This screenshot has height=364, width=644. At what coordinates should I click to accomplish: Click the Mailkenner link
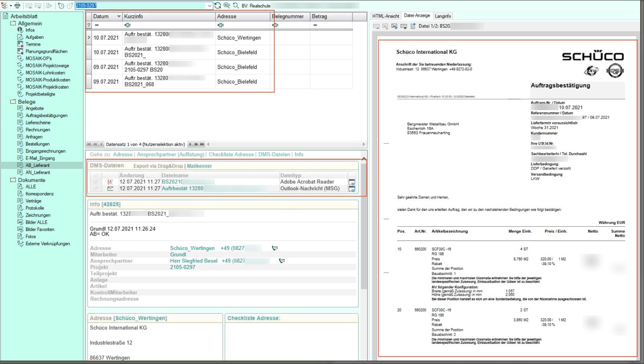[x=199, y=166]
